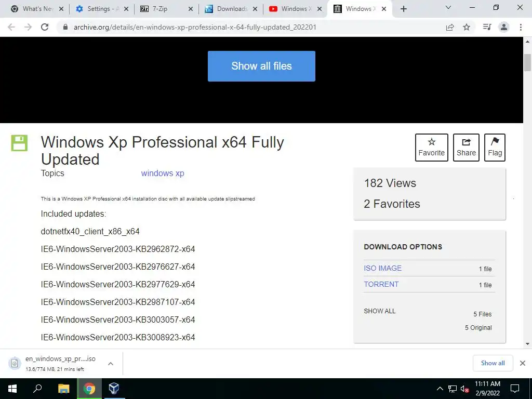Close the Downloads tab
This screenshot has width=532, height=399.
255,9
